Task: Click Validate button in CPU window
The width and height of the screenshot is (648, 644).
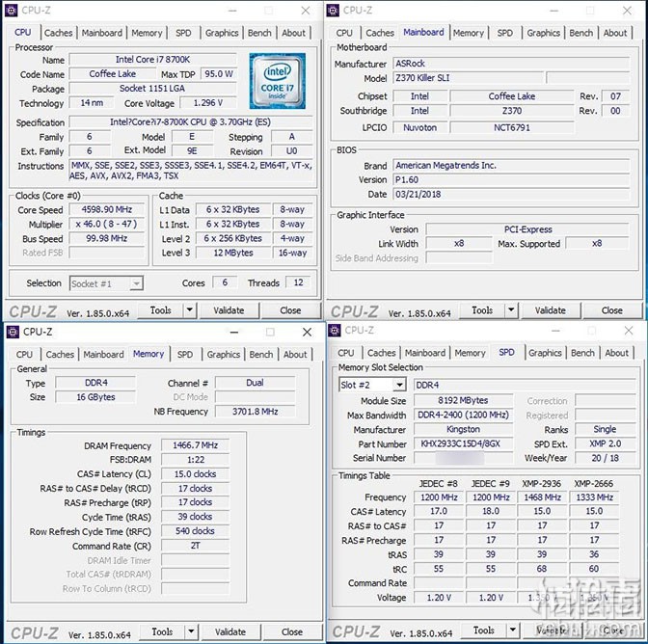Action: coord(229,310)
